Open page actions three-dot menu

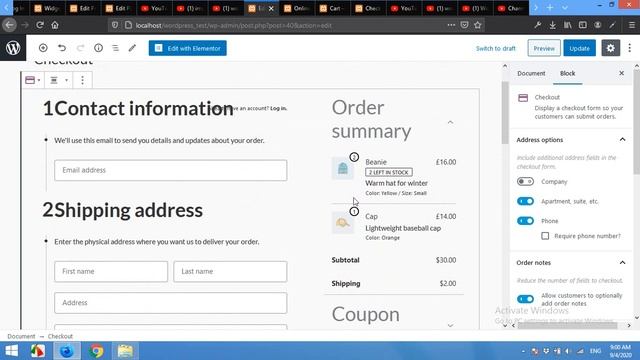point(451,25)
